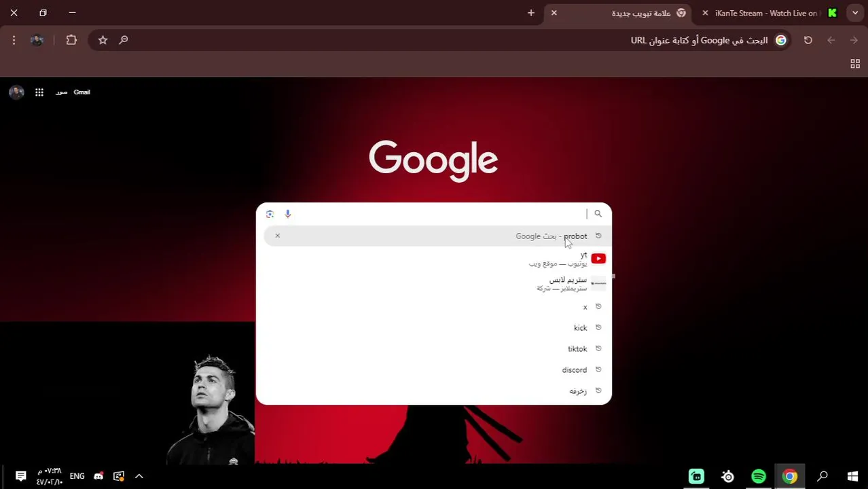Open Windows taskbar search
Viewport: 868px width, 489px height.
[x=822, y=476]
